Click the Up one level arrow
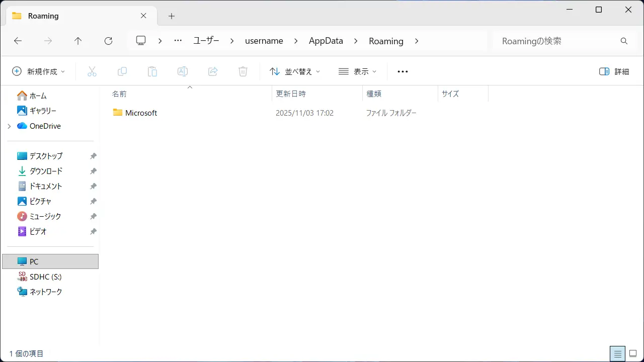The image size is (644, 362). pyautogui.click(x=78, y=41)
